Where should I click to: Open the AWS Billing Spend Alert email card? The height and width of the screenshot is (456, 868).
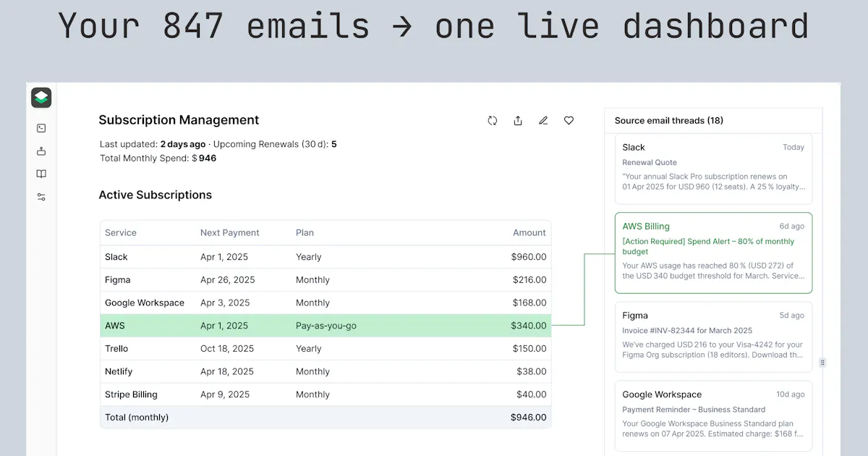click(713, 253)
